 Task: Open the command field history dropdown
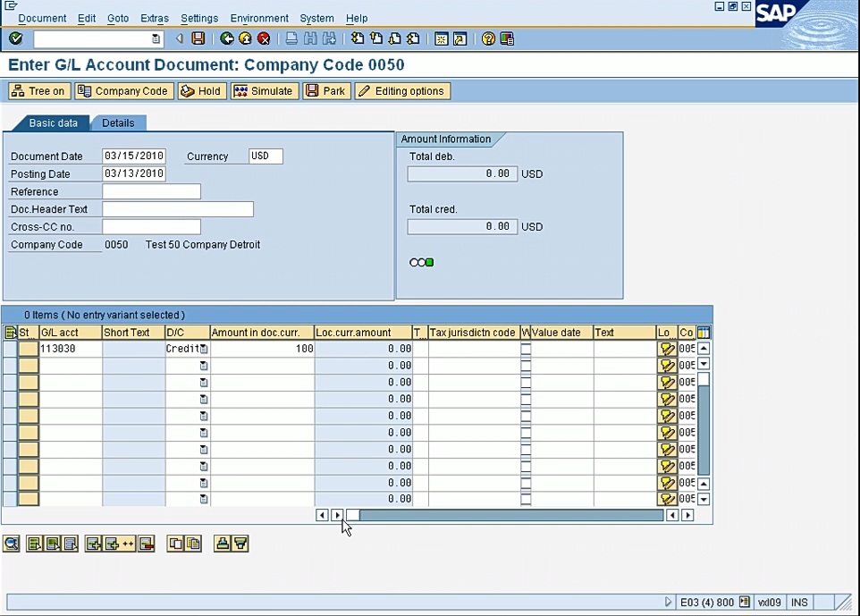coord(156,38)
